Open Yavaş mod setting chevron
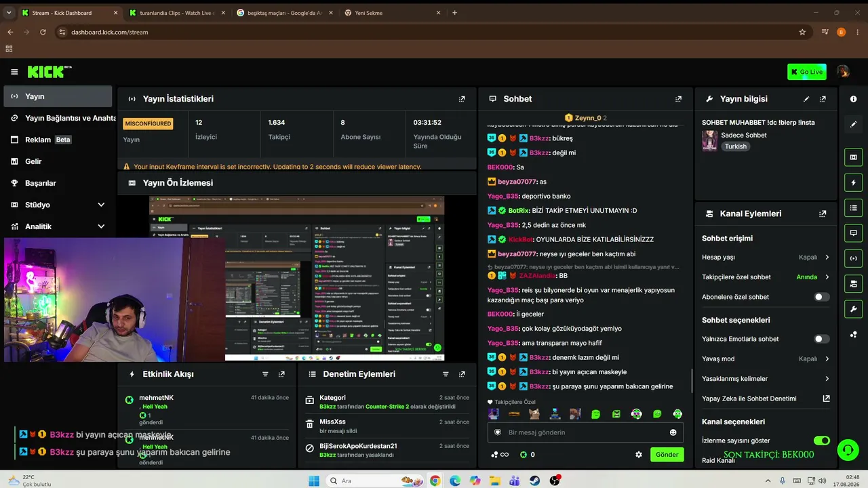 [x=827, y=359]
